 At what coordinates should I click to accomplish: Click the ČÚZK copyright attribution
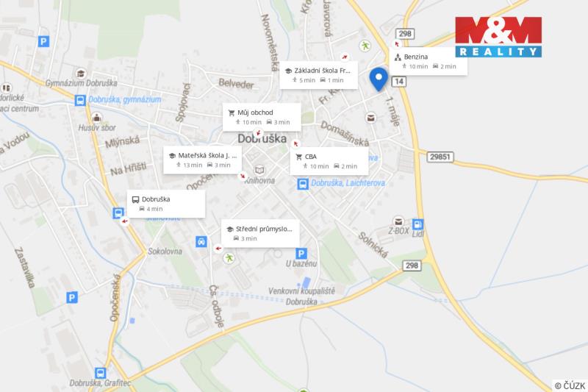coord(570,385)
